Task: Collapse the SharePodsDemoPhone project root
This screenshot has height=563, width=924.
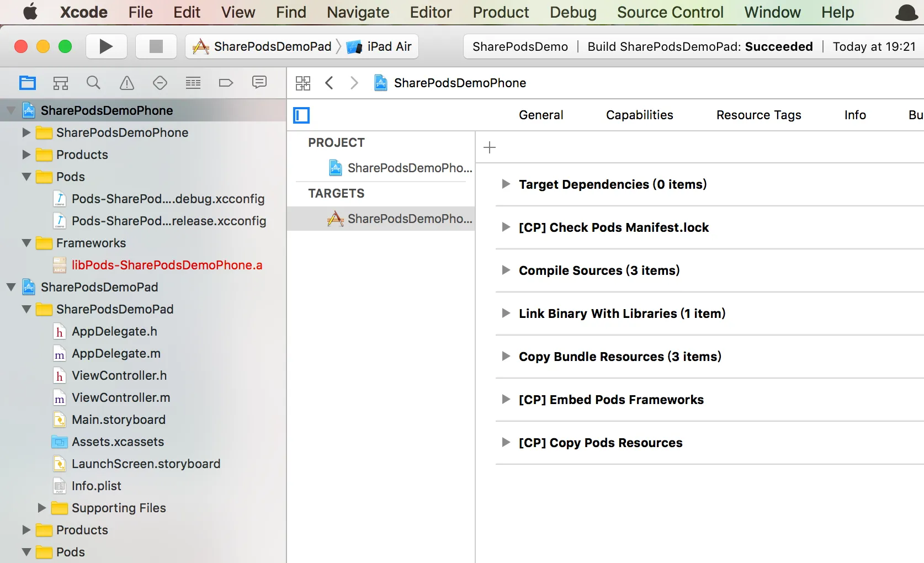Action: coord(11,110)
